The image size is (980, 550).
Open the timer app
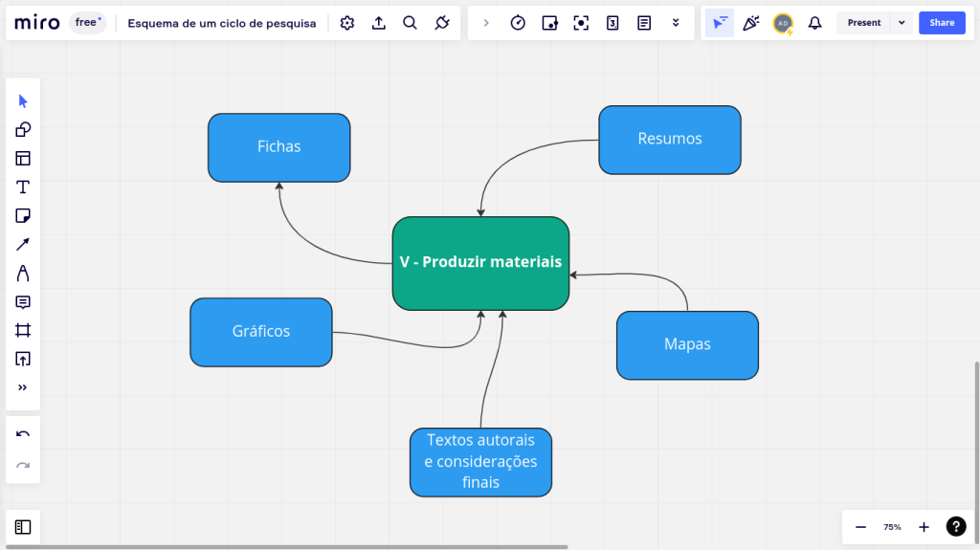point(518,23)
